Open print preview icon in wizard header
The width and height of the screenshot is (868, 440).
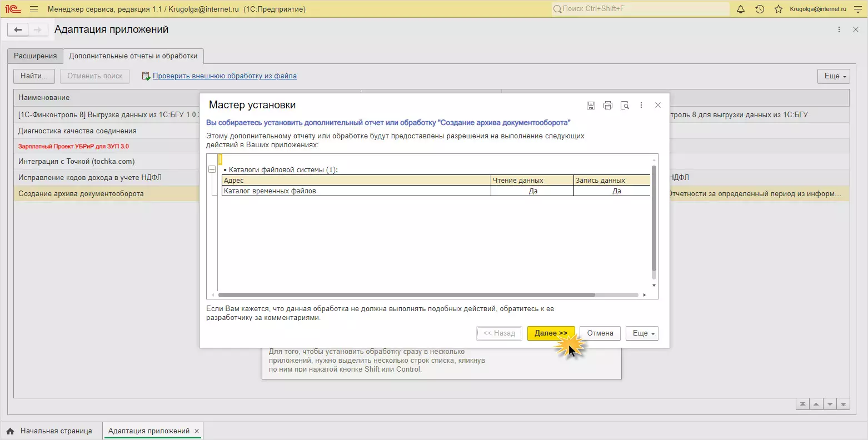click(625, 105)
